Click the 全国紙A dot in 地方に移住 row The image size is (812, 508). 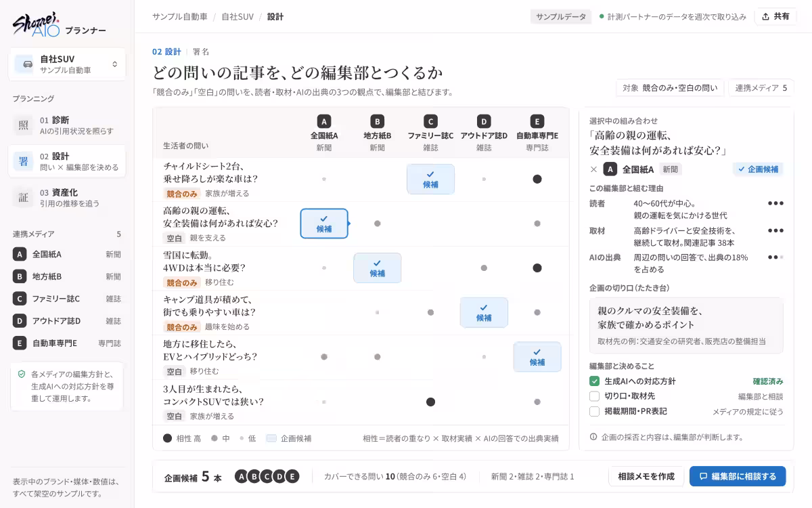click(324, 357)
